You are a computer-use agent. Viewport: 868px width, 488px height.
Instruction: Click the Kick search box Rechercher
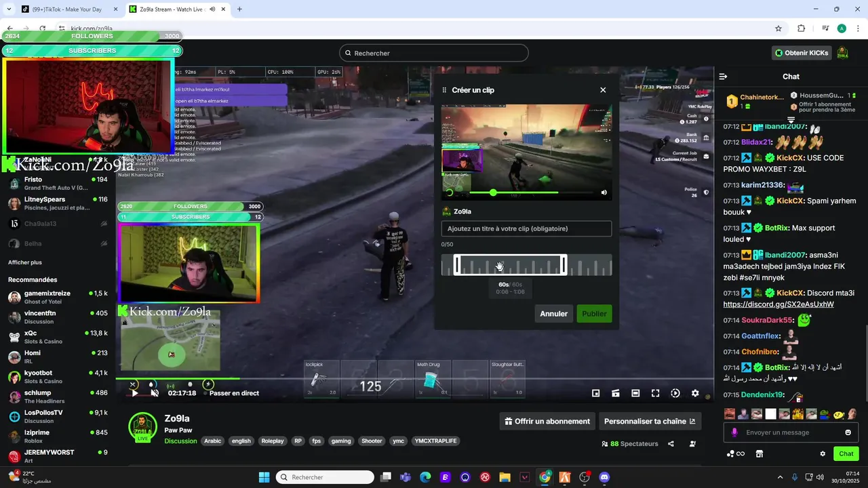click(434, 53)
